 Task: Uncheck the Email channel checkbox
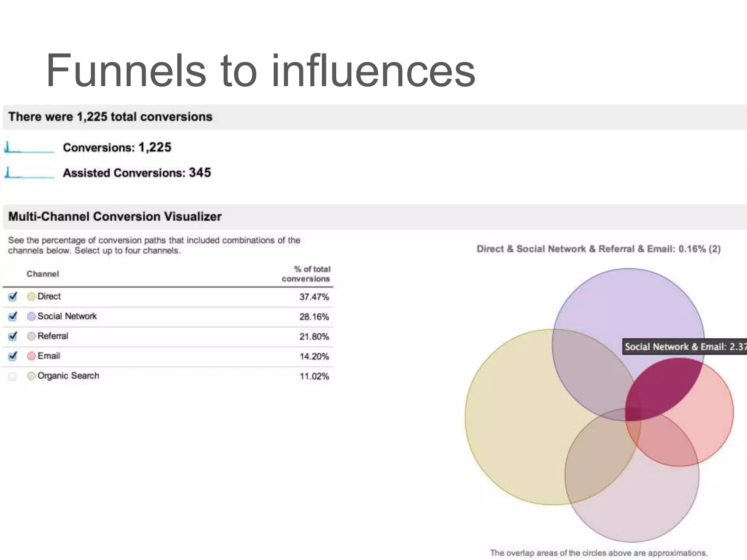pos(13,355)
